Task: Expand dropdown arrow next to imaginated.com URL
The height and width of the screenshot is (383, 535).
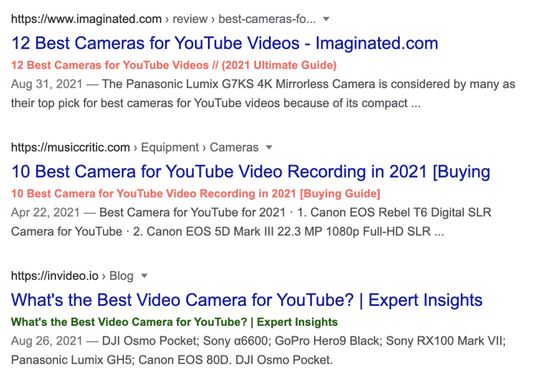Action: coord(326,19)
